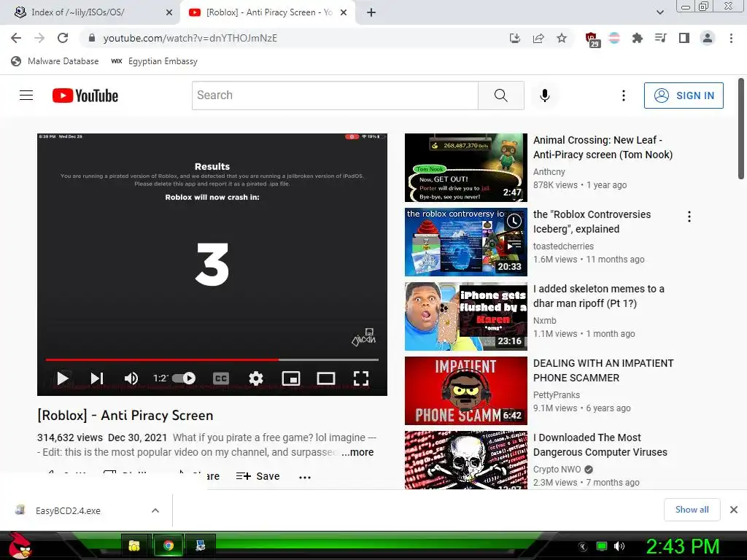Click the search magnifier button
Screen dimensions: 747x560
[x=500, y=96]
